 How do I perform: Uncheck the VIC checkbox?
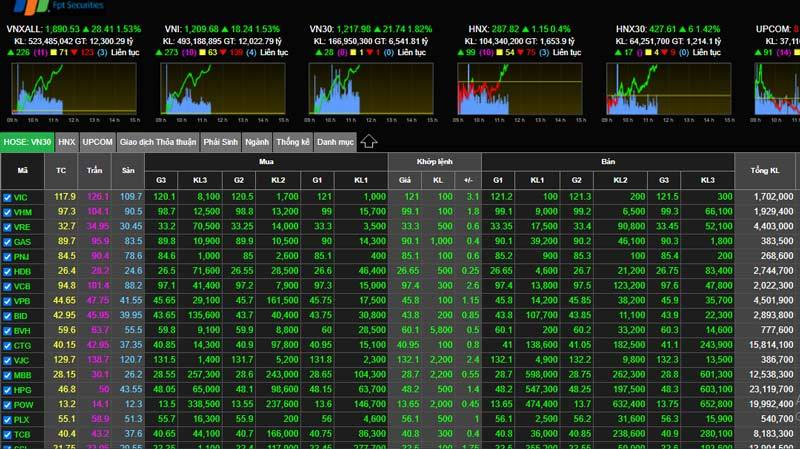pyautogui.click(x=7, y=198)
